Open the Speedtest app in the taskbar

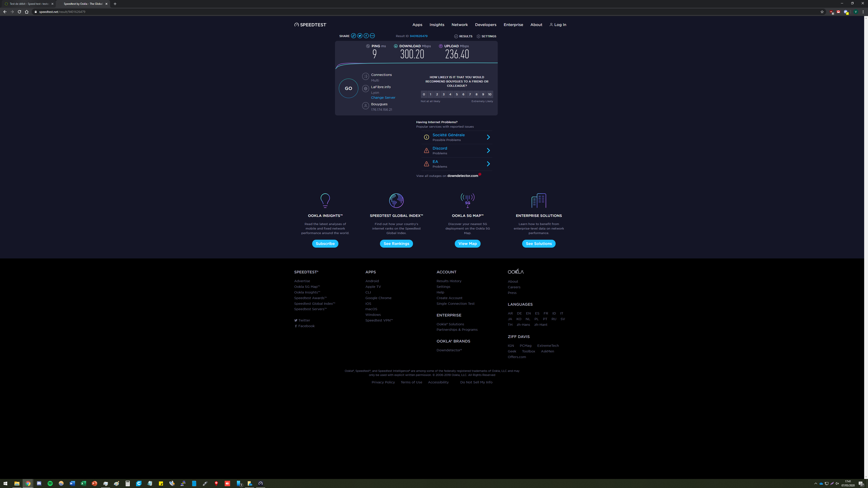pyautogui.click(x=260, y=484)
